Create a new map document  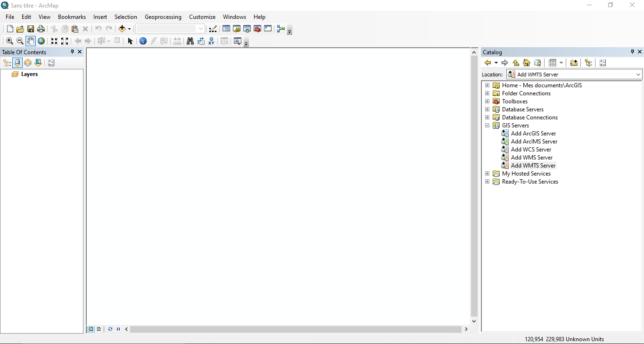point(10,29)
